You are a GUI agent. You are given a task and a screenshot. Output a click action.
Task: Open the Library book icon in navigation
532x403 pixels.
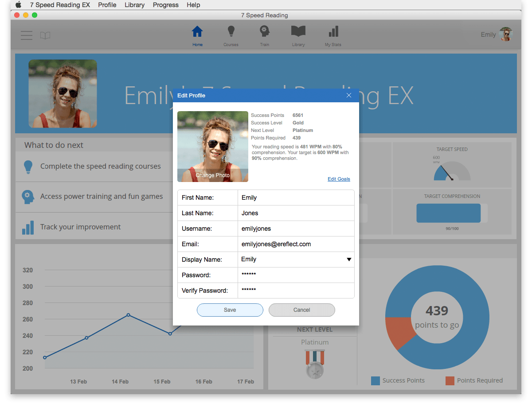pyautogui.click(x=298, y=32)
